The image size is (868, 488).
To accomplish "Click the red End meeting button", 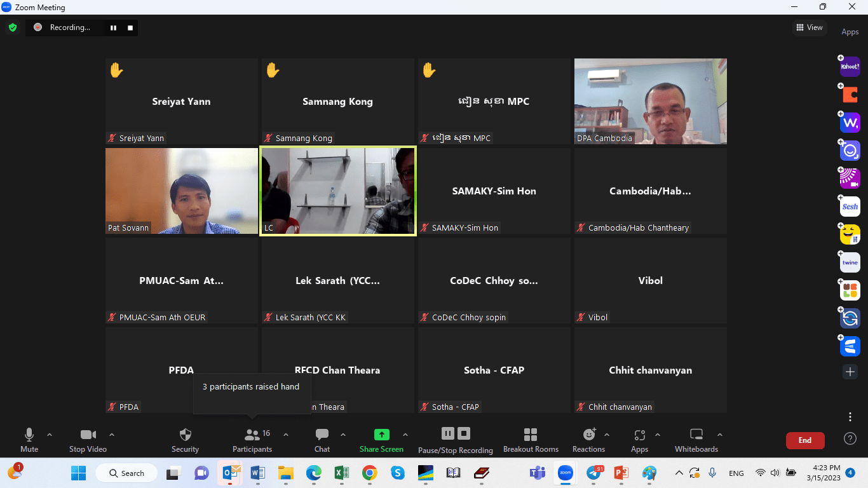I will [x=804, y=440].
